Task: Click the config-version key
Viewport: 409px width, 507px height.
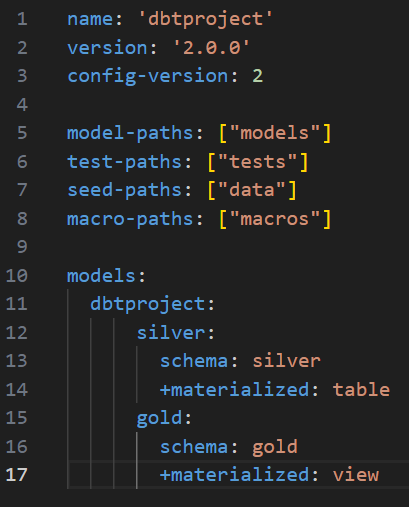Action: tap(148, 76)
